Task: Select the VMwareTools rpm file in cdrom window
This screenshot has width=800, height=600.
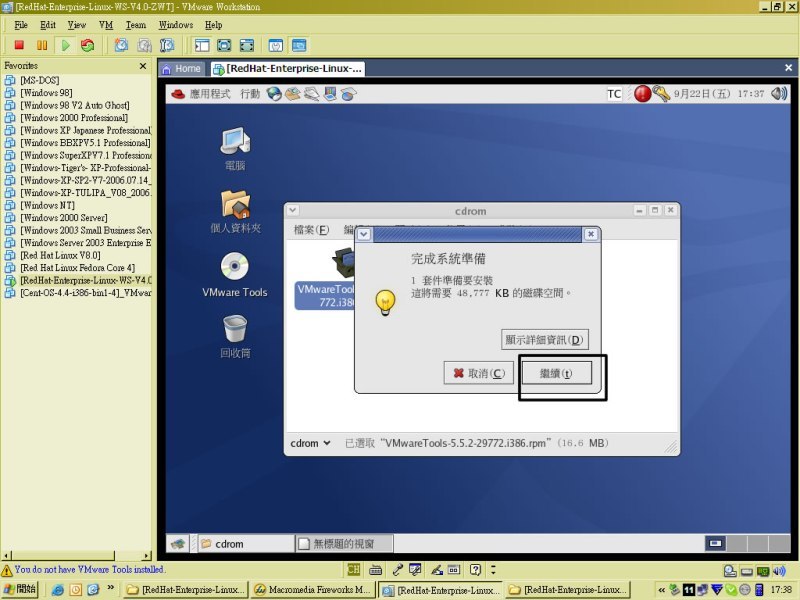Action: [326, 279]
